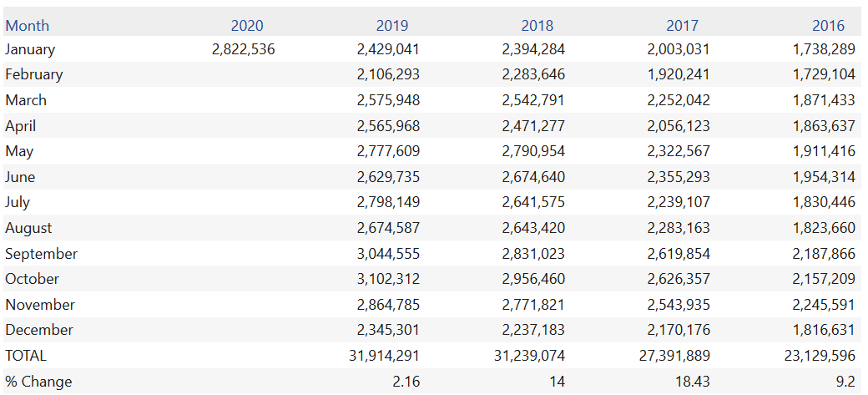Select the % Change row label
868x395 pixels.
(x=38, y=382)
